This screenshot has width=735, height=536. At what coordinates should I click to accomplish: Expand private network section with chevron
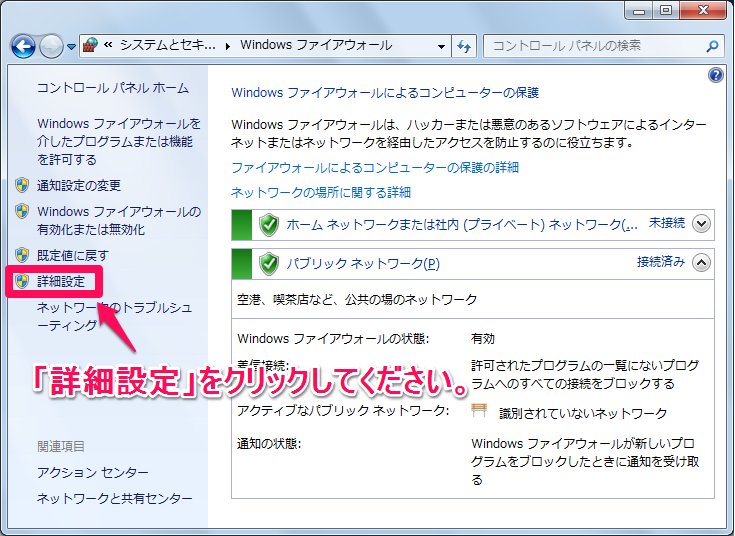click(702, 224)
